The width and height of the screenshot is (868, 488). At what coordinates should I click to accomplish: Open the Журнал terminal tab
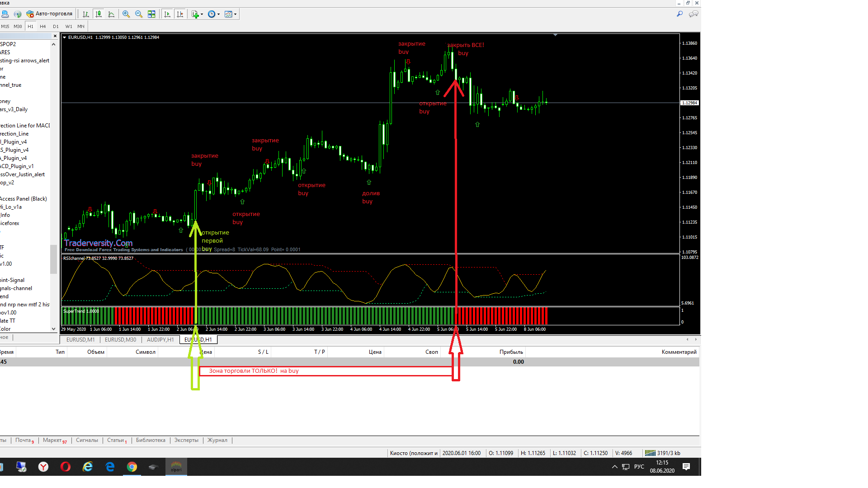(x=217, y=440)
